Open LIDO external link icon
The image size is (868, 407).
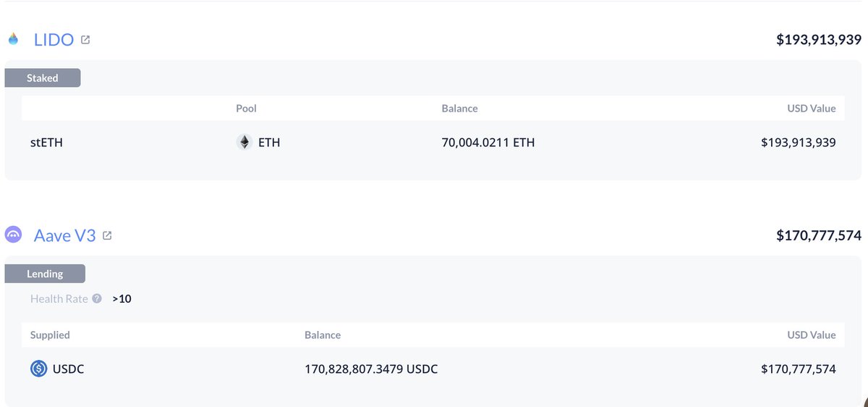[85, 40]
